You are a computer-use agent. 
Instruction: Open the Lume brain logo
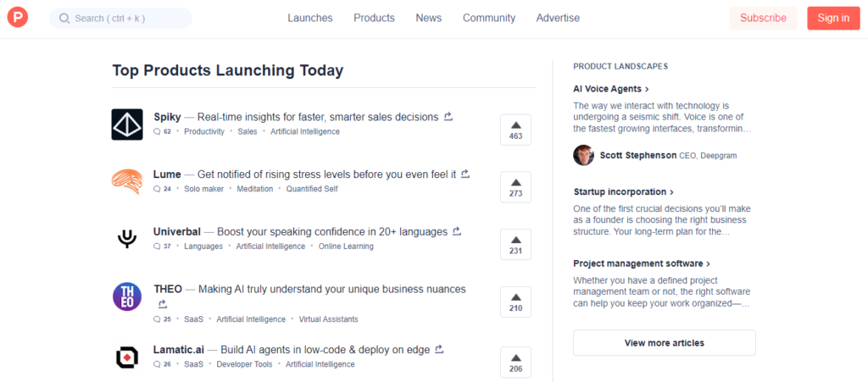127,181
